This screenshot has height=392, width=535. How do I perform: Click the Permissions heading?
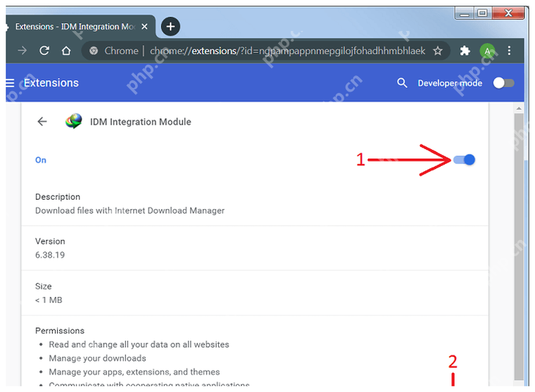tap(60, 331)
